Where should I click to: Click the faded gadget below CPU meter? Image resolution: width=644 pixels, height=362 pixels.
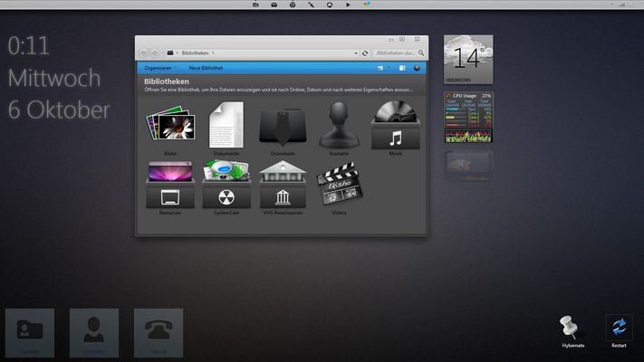coord(468,166)
